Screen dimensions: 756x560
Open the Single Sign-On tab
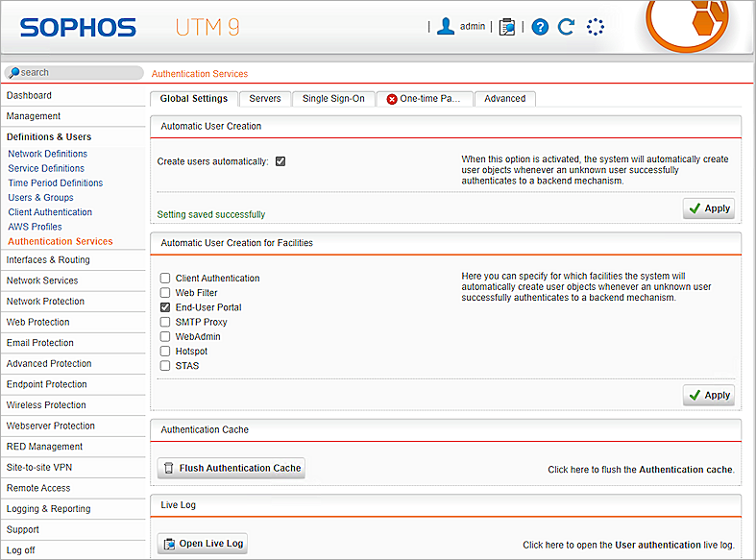[x=333, y=99]
